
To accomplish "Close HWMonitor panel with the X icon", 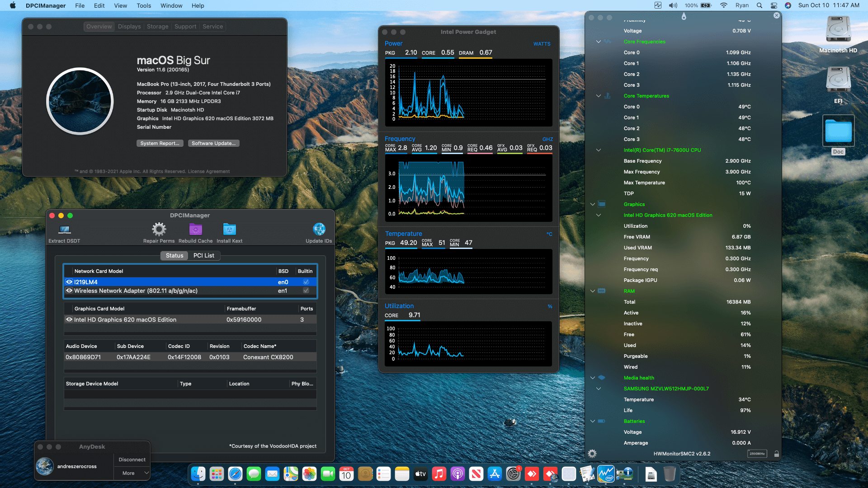I will (x=776, y=15).
